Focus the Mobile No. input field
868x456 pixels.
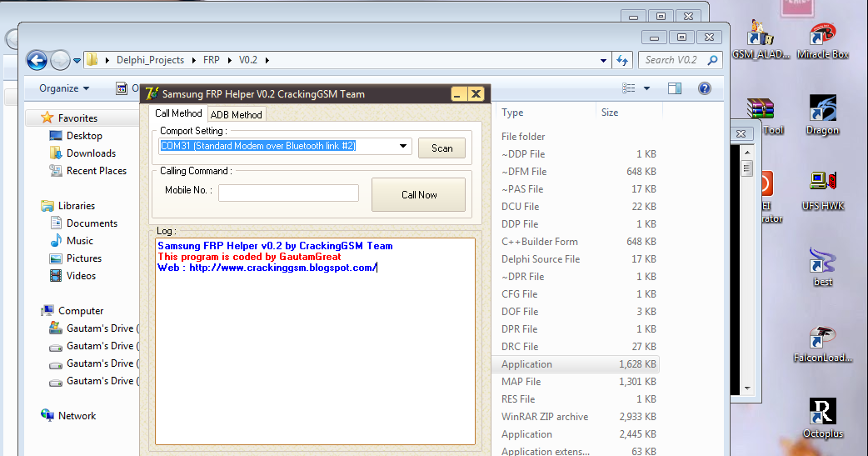click(x=288, y=193)
